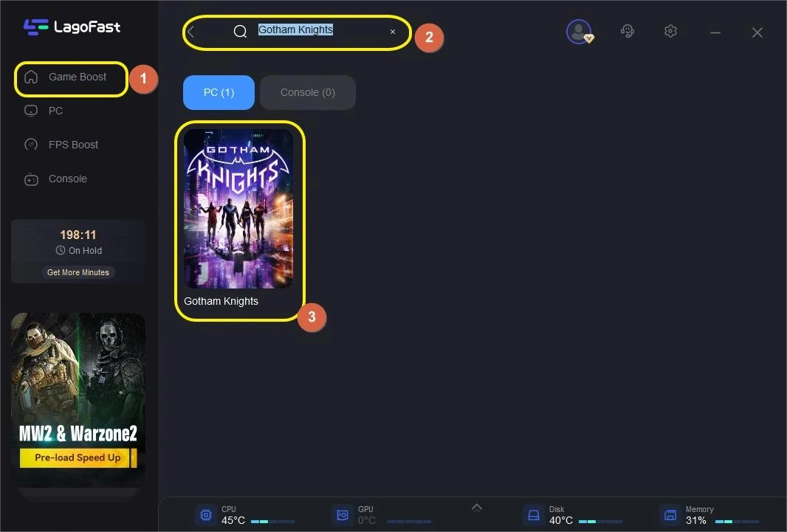The width and height of the screenshot is (787, 532).
Task: Select FPS Boost in sidebar
Action: coord(73,145)
